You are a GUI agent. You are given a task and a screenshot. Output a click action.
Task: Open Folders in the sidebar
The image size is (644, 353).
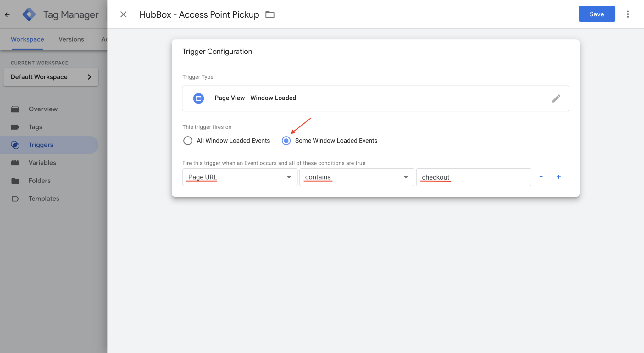point(49,181)
